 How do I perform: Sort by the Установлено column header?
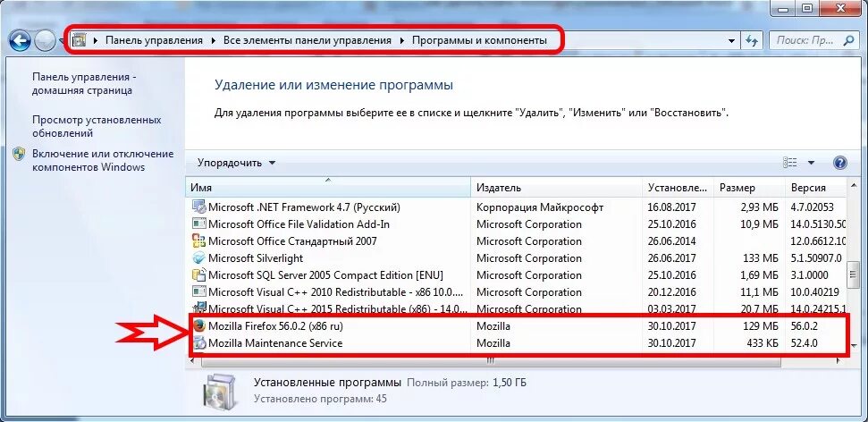[678, 188]
